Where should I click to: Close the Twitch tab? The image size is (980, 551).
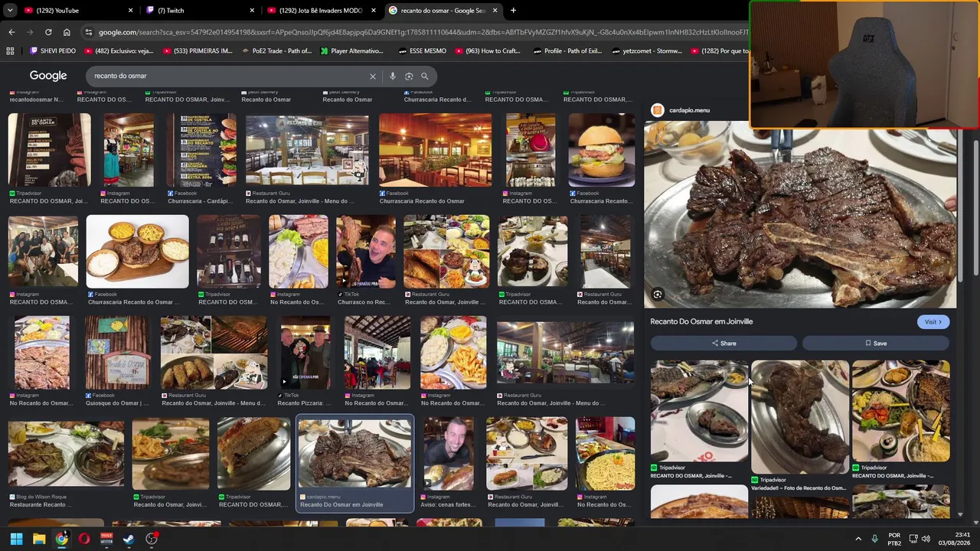click(x=252, y=11)
